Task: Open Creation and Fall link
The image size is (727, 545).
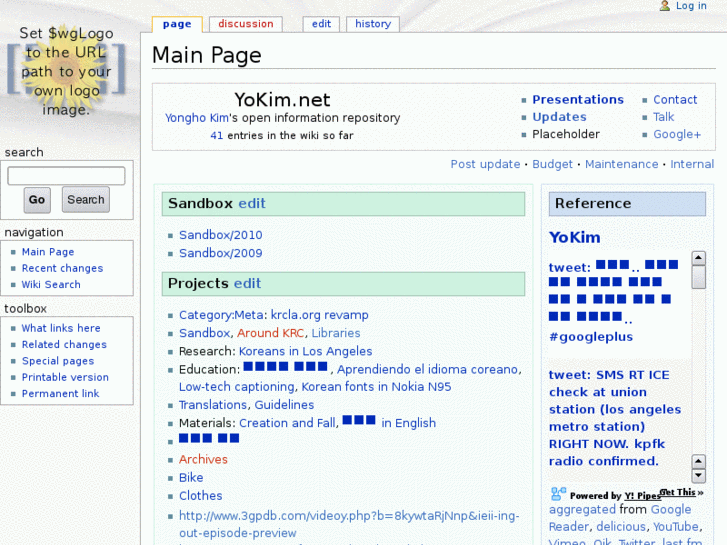Action: coord(287,423)
